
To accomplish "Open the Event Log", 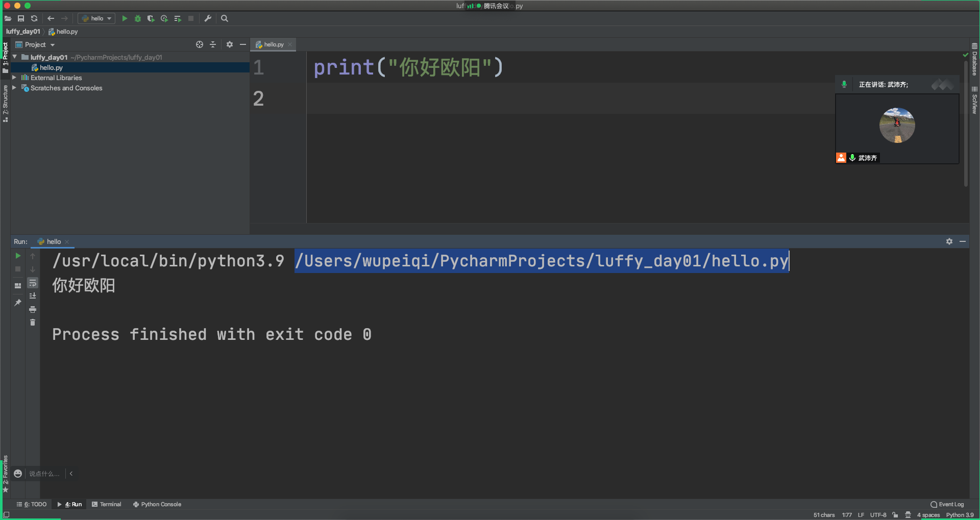I will click(947, 504).
